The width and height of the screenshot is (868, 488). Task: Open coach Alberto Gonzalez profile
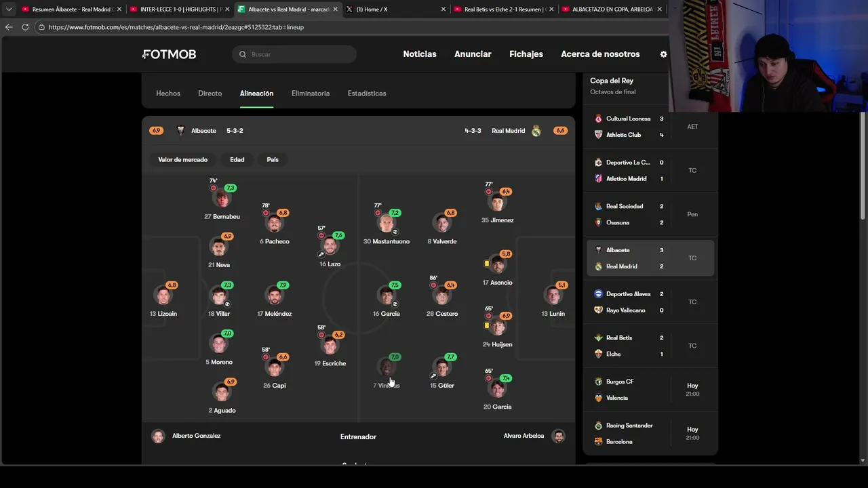tap(186, 436)
